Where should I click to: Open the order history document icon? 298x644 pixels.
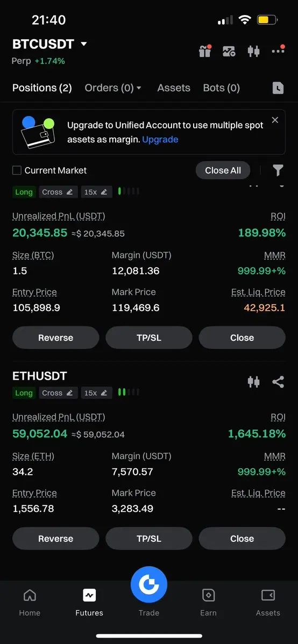278,88
